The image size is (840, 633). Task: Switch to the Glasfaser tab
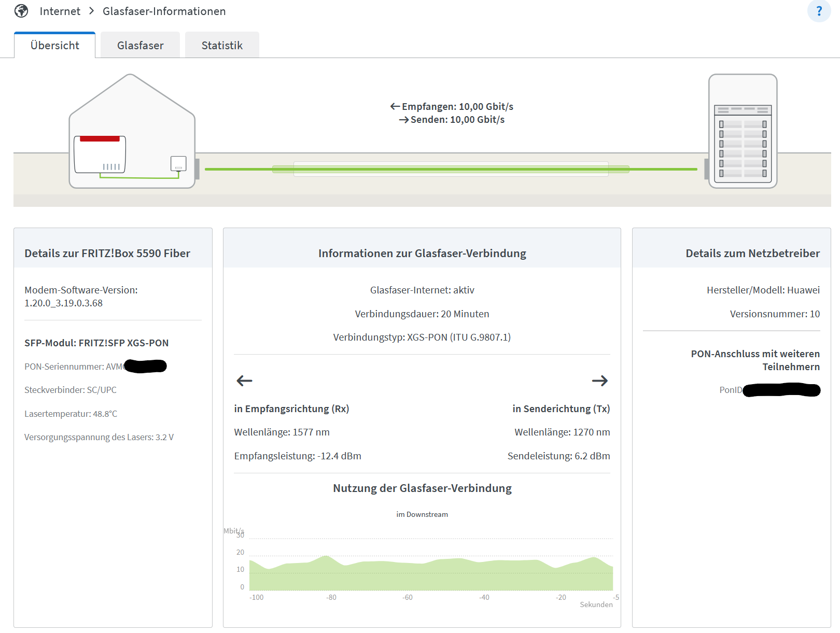141,45
